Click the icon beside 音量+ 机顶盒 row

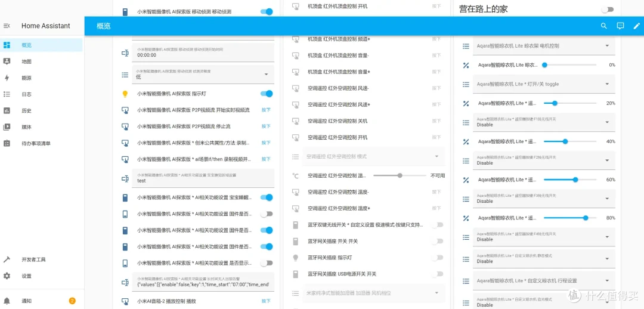point(295,72)
